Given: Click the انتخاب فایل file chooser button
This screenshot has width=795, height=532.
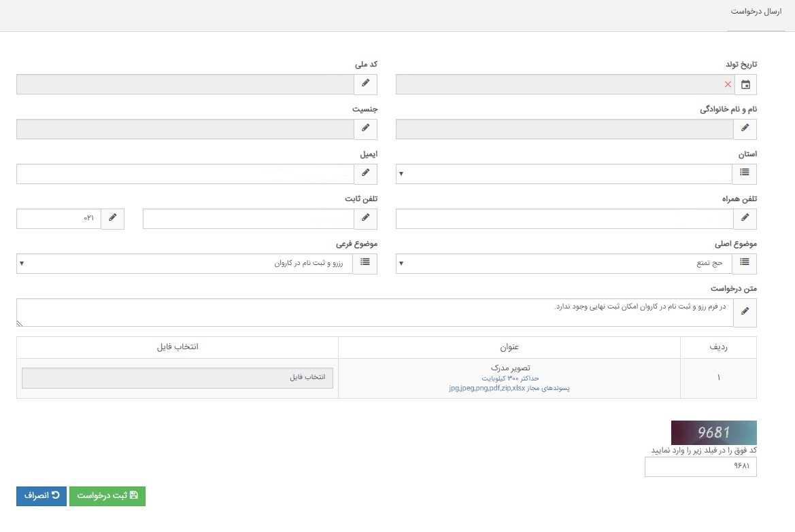Looking at the screenshot, I should tap(177, 378).
